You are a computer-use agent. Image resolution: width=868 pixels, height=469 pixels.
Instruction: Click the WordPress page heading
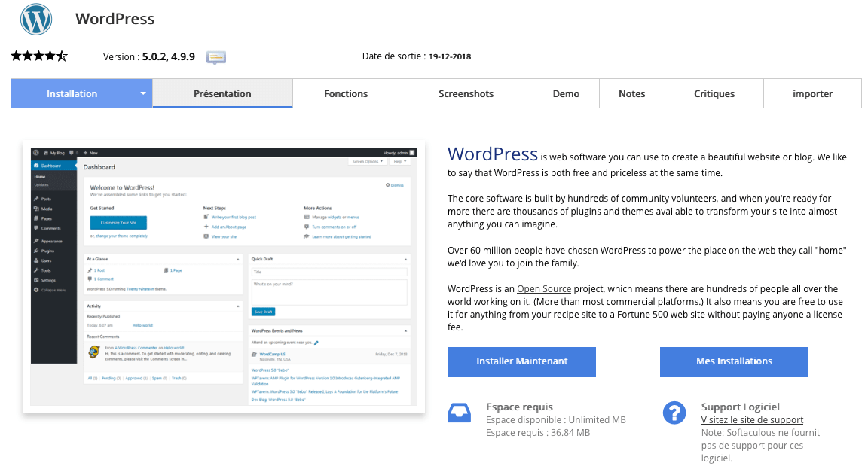[115, 19]
